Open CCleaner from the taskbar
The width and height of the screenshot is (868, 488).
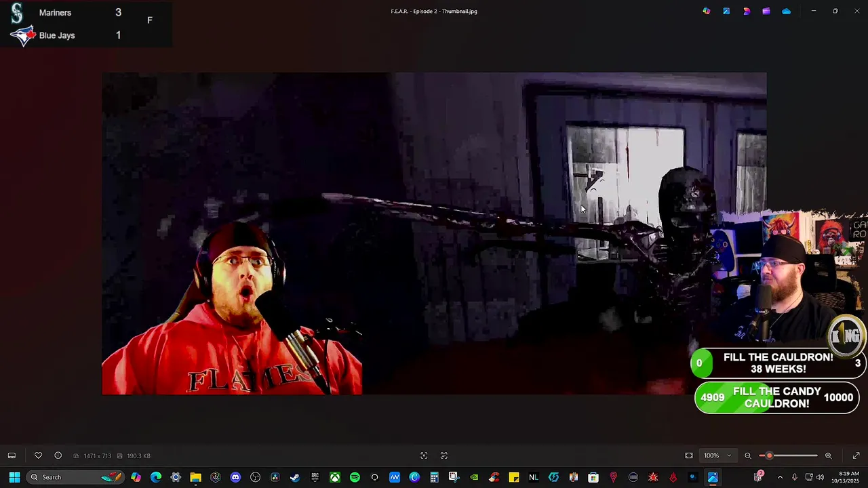[494, 477]
